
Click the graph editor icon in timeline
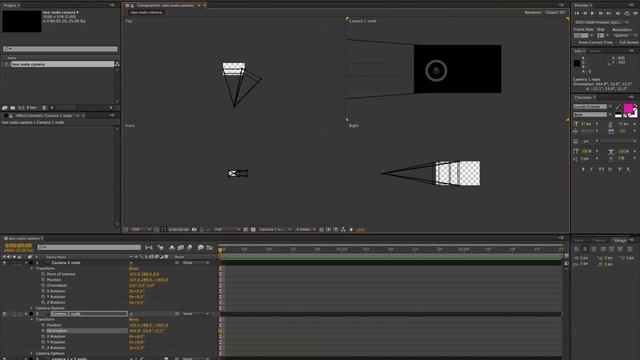click(209, 247)
